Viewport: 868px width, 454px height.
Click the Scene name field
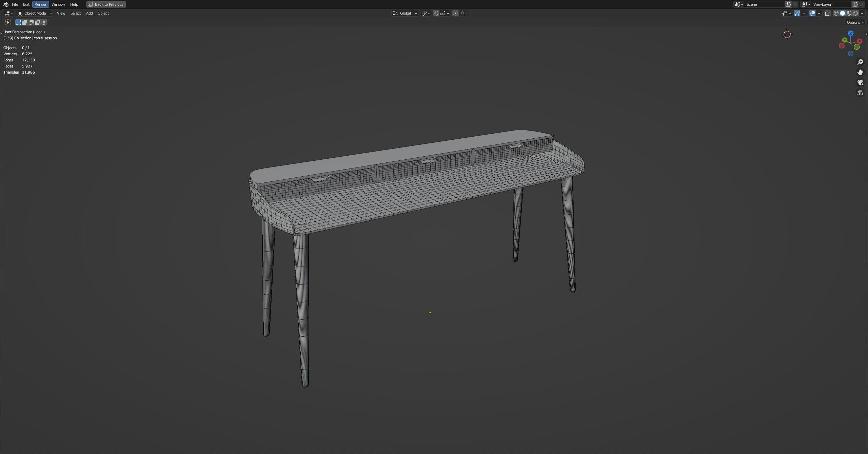tap(764, 4)
